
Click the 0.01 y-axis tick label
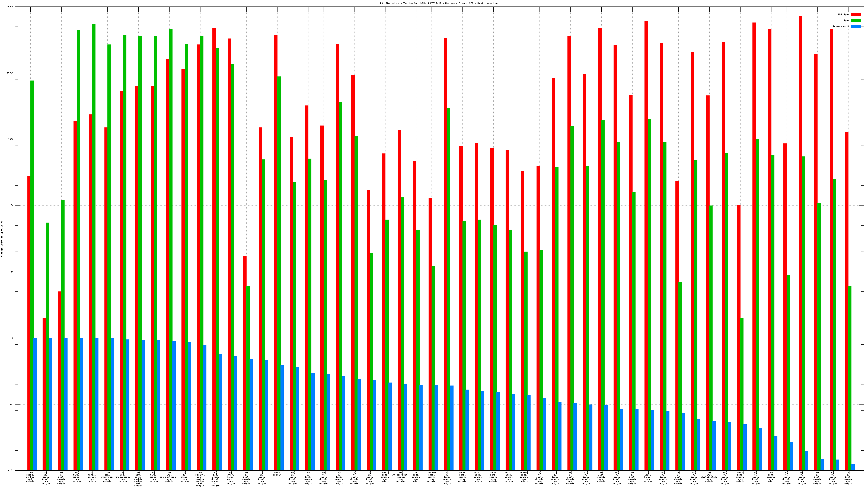click(11, 470)
